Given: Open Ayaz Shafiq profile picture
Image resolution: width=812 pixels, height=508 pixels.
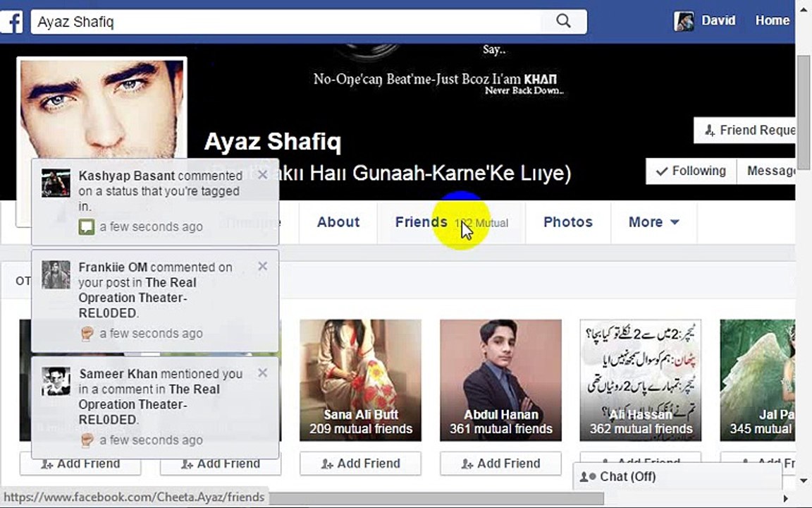Looking at the screenshot, I should point(101,109).
